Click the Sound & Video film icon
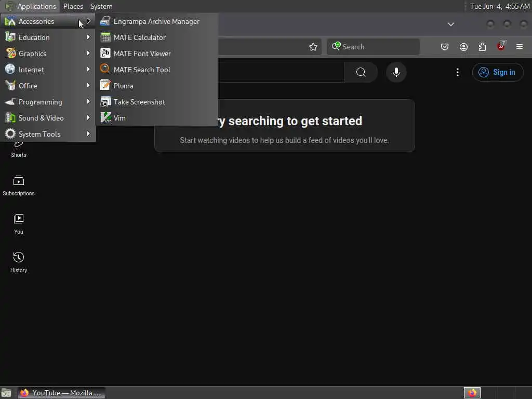This screenshot has height=399, width=532. coord(10,118)
